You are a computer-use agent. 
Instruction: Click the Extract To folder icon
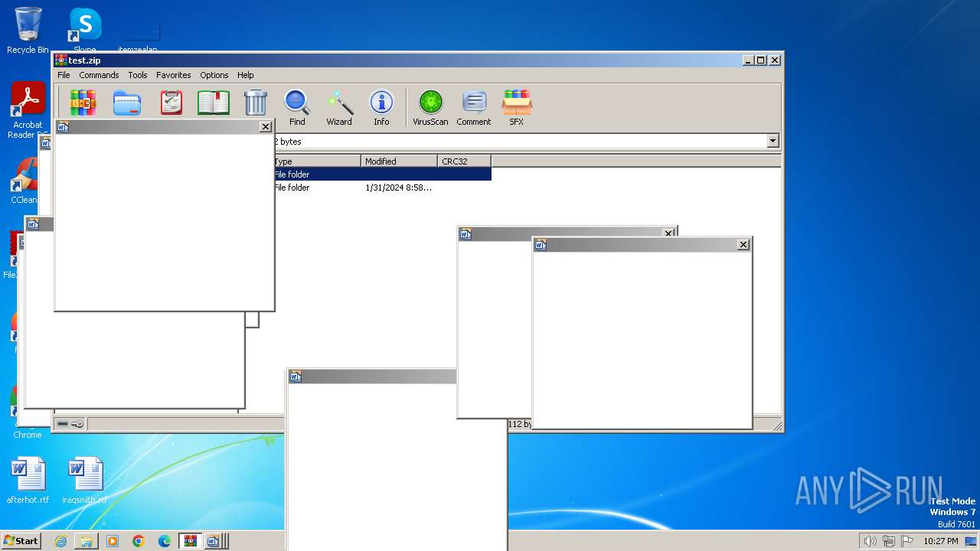pos(127,103)
